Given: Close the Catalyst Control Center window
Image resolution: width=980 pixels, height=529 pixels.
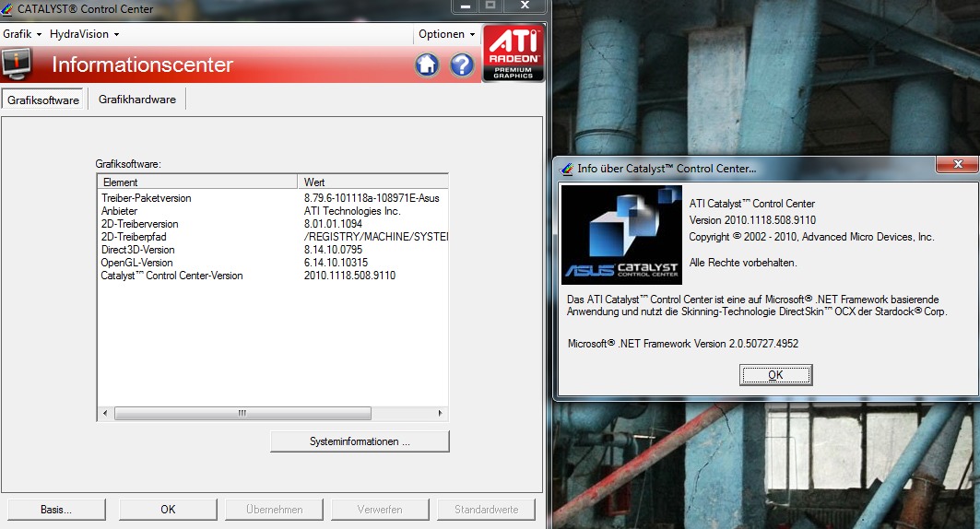Looking at the screenshot, I should coord(525,6).
